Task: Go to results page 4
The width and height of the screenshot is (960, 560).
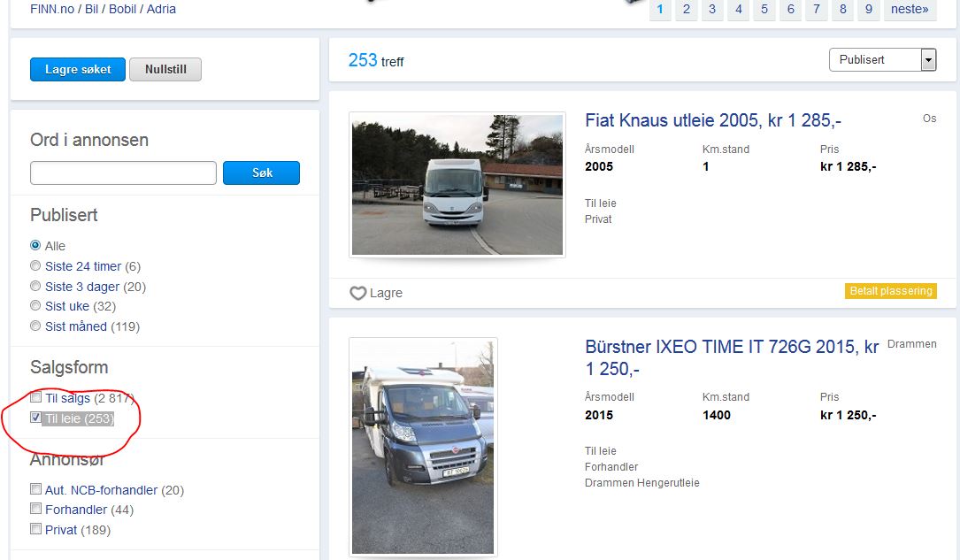Action: (x=739, y=9)
